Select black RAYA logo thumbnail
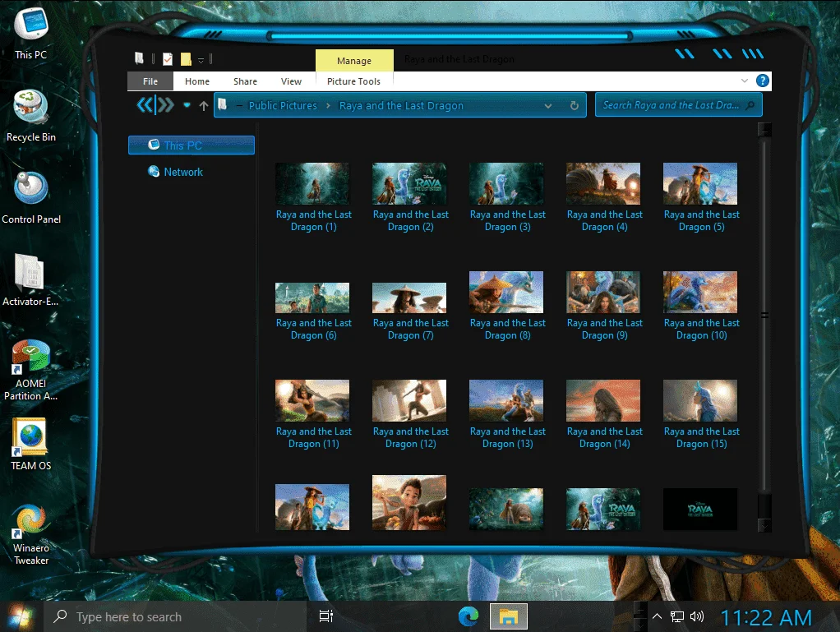Viewport: 840px width, 632px height. [x=700, y=509]
